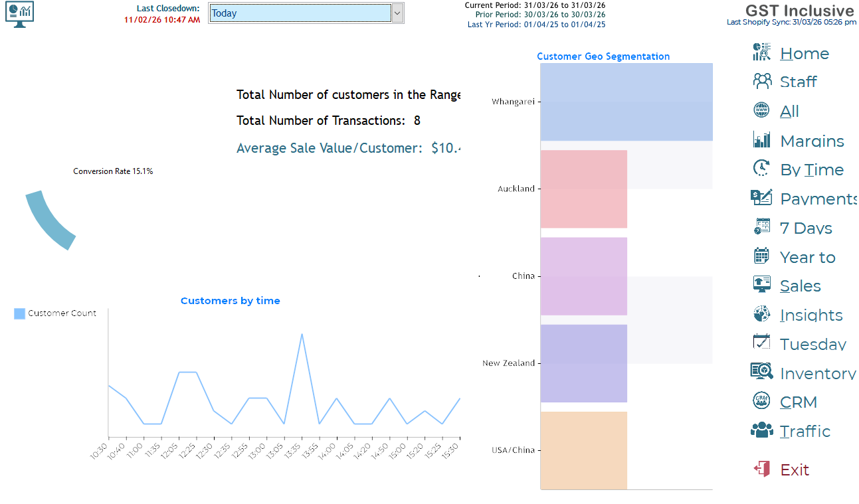Click the red Exit door icon
859x504 pixels.
pos(762,469)
